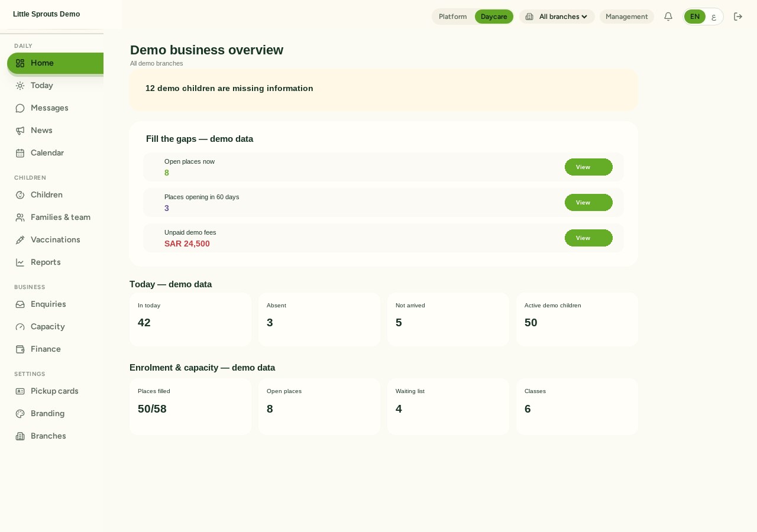The height and width of the screenshot is (532, 757).
Task: Switch to Daycare mode
Action: (x=494, y=17)
